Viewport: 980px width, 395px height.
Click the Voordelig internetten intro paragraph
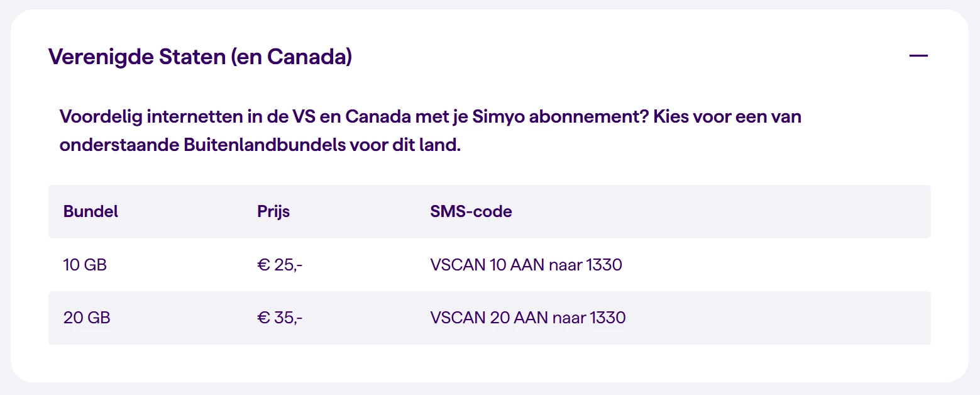click(x=431, y=131)
